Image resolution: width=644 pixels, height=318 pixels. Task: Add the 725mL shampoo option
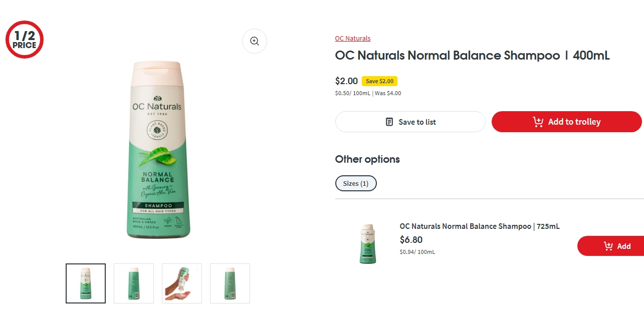point(610,246)
